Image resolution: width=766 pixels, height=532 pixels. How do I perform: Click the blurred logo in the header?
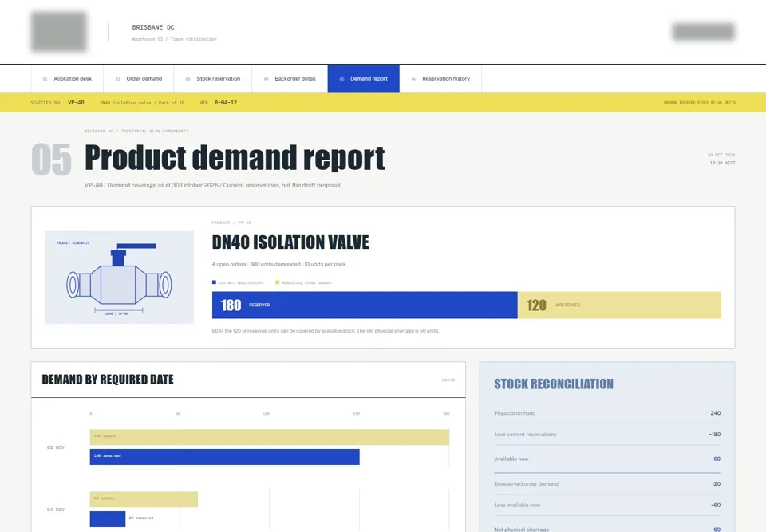[58, 32]
